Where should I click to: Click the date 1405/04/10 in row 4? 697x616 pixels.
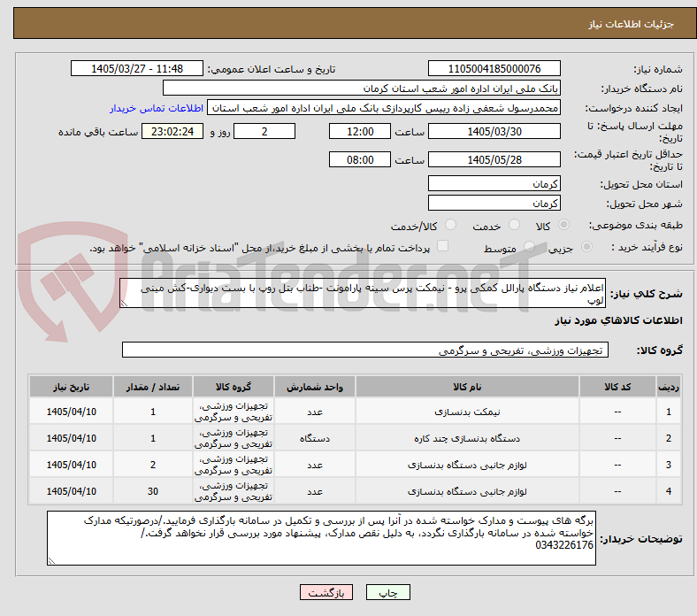[71, 491]
